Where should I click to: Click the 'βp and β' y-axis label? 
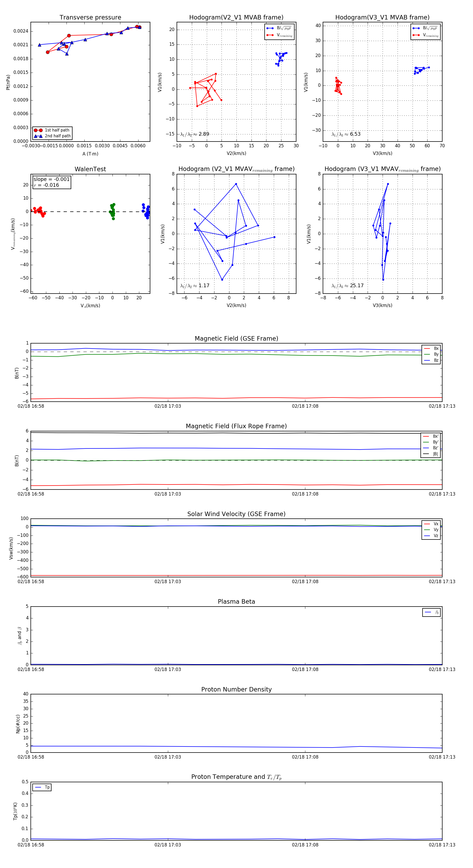pyautogui.click(x=19, y=636)
